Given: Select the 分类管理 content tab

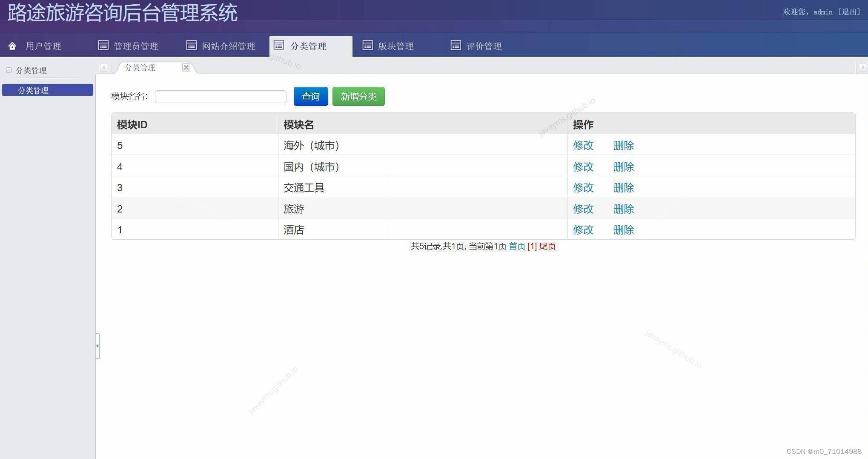Looking at the screenshot, I should point(140,67).
